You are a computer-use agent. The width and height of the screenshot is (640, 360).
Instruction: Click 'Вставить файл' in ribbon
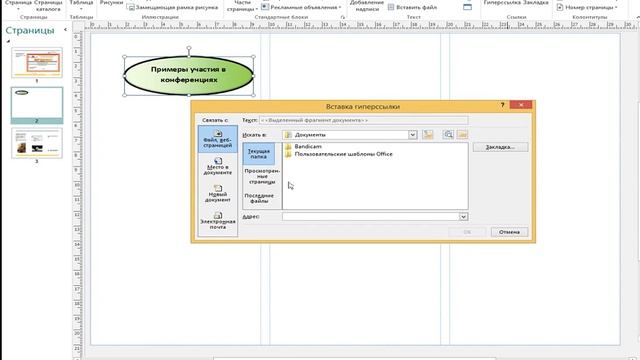coord(413,7)
